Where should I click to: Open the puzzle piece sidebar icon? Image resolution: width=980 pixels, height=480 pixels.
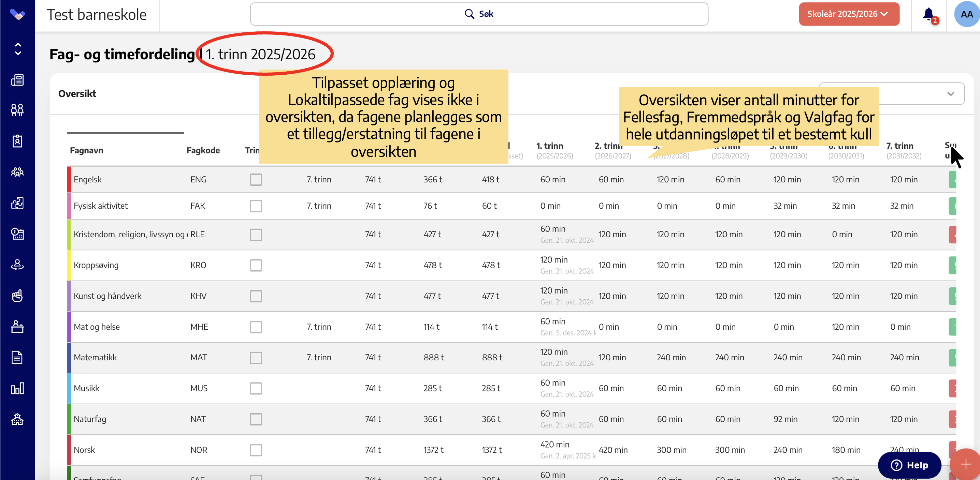click(x=17, y=203)
